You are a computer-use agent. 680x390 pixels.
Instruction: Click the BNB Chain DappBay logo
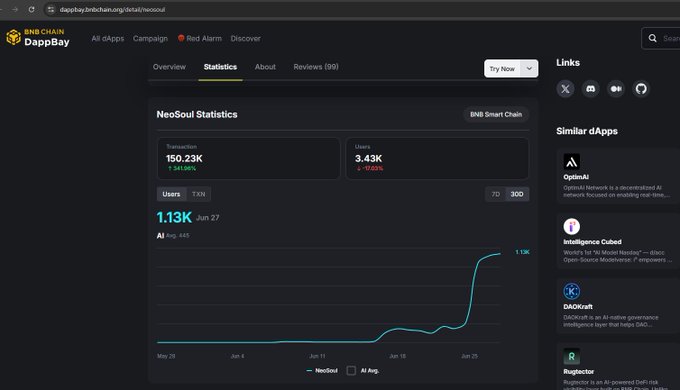38,38
